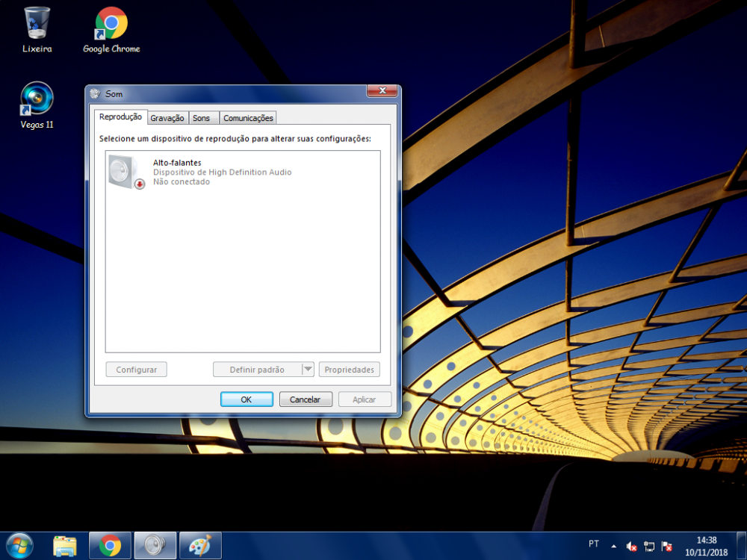
Task: Open the Windows Start menu orb
Action: pyautogui.click(x=19, y=546)
